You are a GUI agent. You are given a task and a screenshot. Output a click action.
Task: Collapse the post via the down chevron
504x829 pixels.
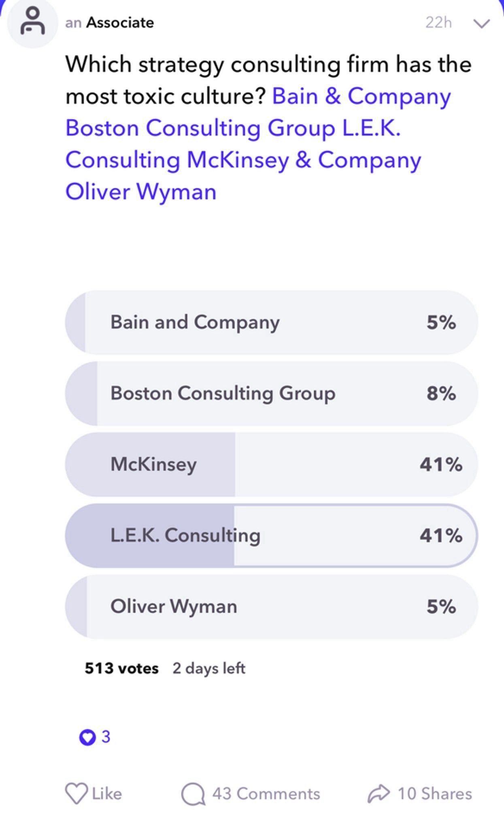[x=481, y=23]
